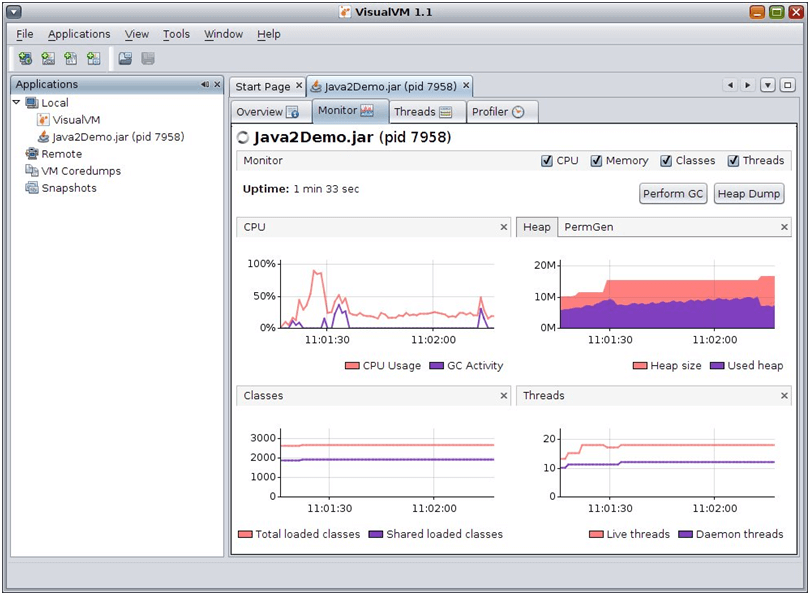Screen dimensions: 810x595
Task: Click the Uptime value '1 min 33 sec'
Action: coord(326,189)
